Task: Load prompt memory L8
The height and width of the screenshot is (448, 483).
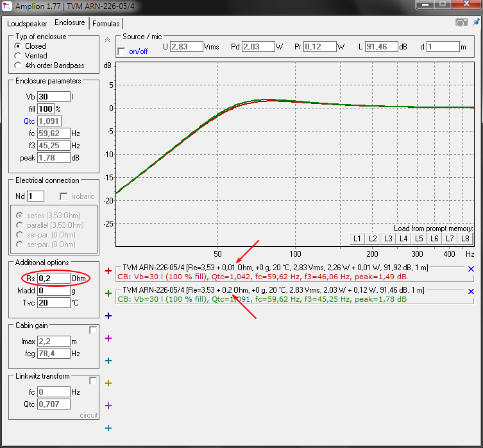Action: (x=465, y=239)
